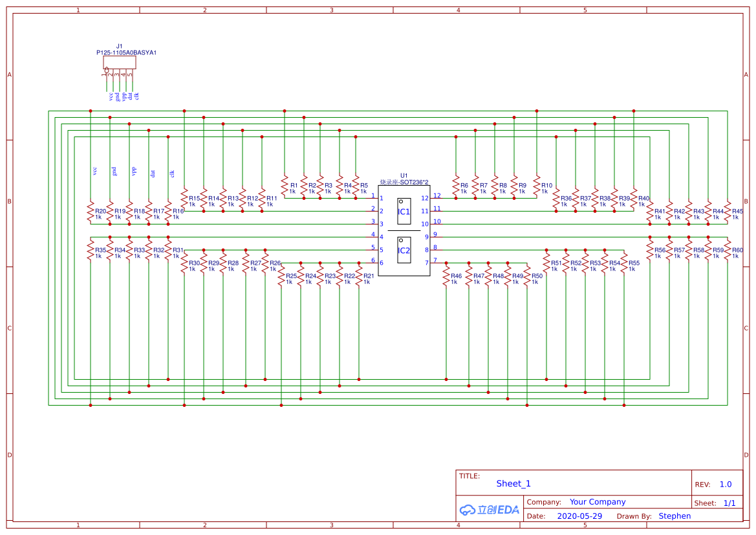Screen dimensions: 756x535
Task: Click the R1 resistor label
Action: tap(294, 185)
